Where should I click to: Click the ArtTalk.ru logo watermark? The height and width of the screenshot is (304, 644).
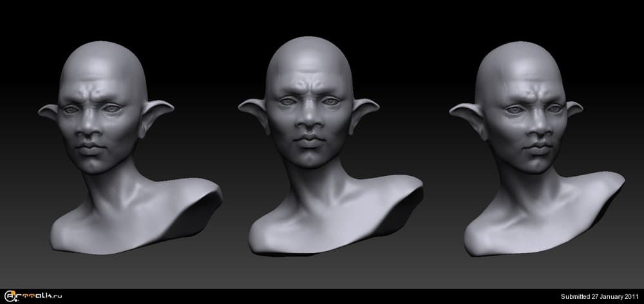tap(41, 296)
